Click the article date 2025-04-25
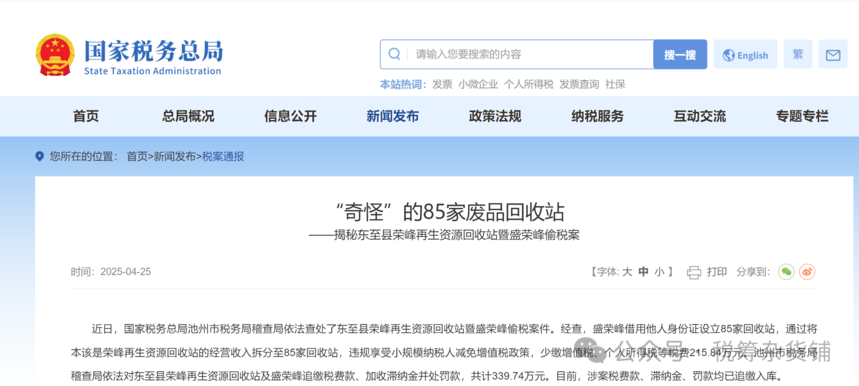 click(x=125, y=272)
